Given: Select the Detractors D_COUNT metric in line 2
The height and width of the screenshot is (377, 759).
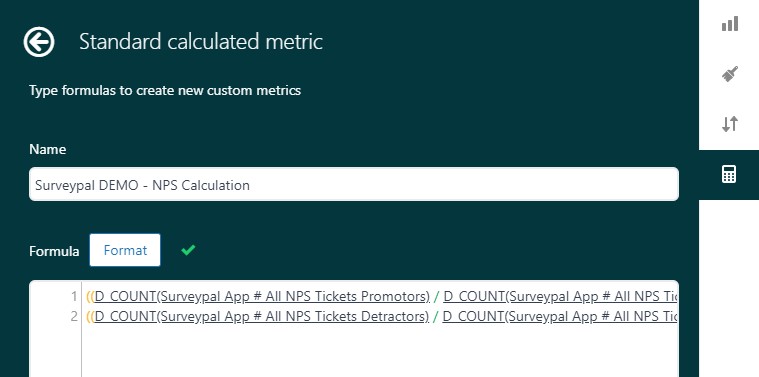Looking at the screenshot, I should (261, 317).
